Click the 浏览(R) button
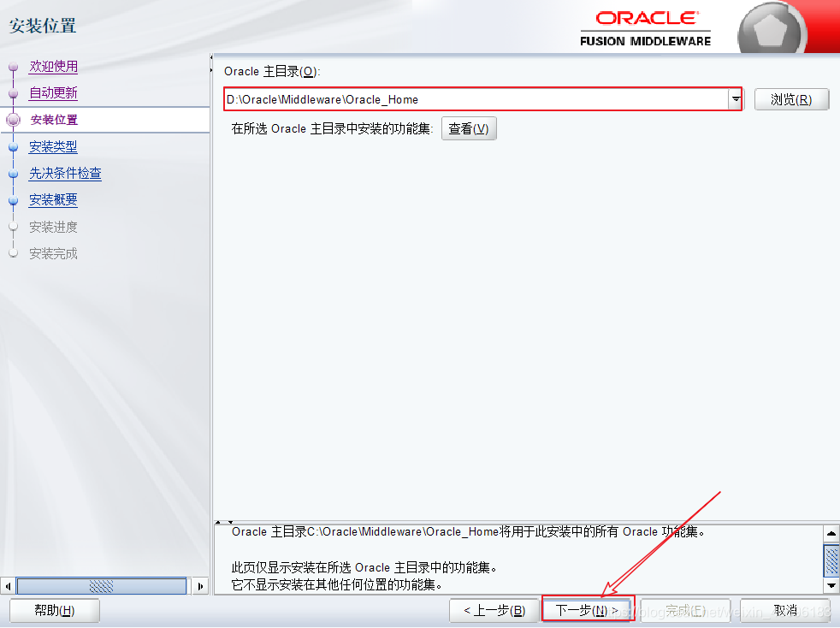 click(x=791, y=99)
